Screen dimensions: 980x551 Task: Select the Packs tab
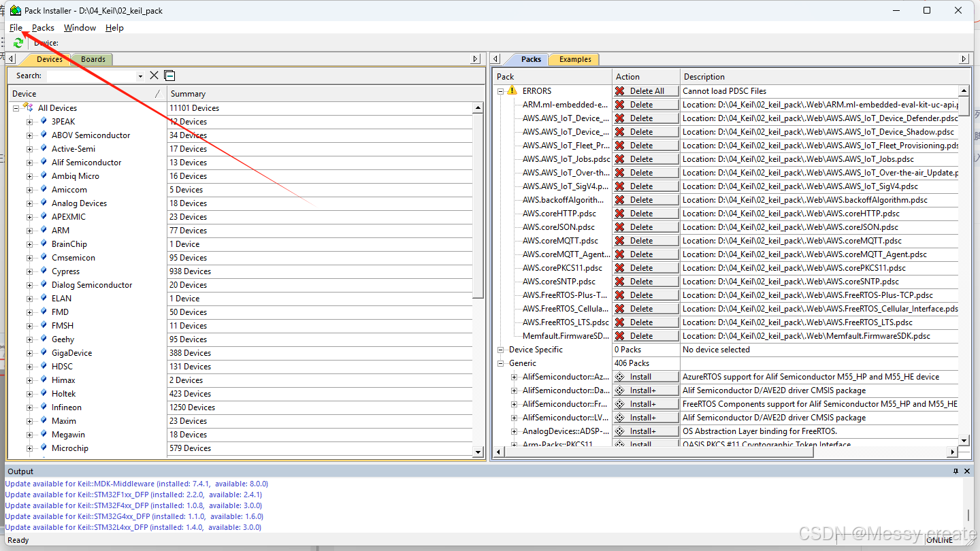click(x=531, y=59)
